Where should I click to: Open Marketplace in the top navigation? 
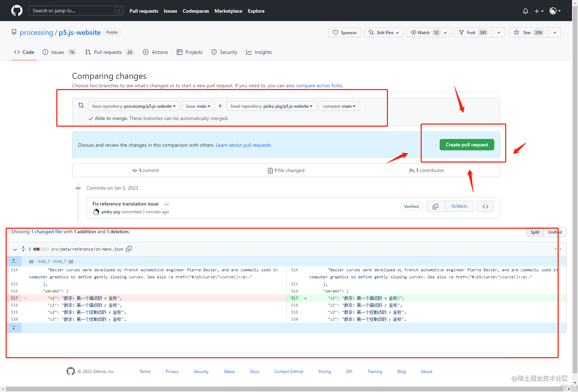tap(228, 11)
